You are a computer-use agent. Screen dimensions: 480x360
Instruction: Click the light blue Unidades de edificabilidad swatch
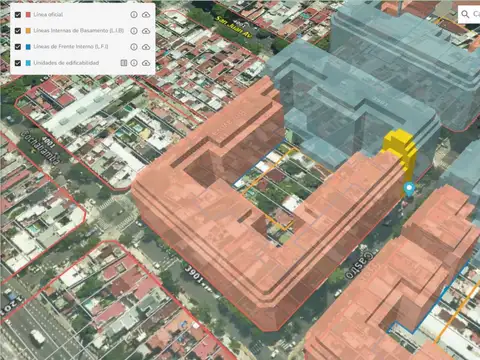pyautogui.click(x=28, y=63)
